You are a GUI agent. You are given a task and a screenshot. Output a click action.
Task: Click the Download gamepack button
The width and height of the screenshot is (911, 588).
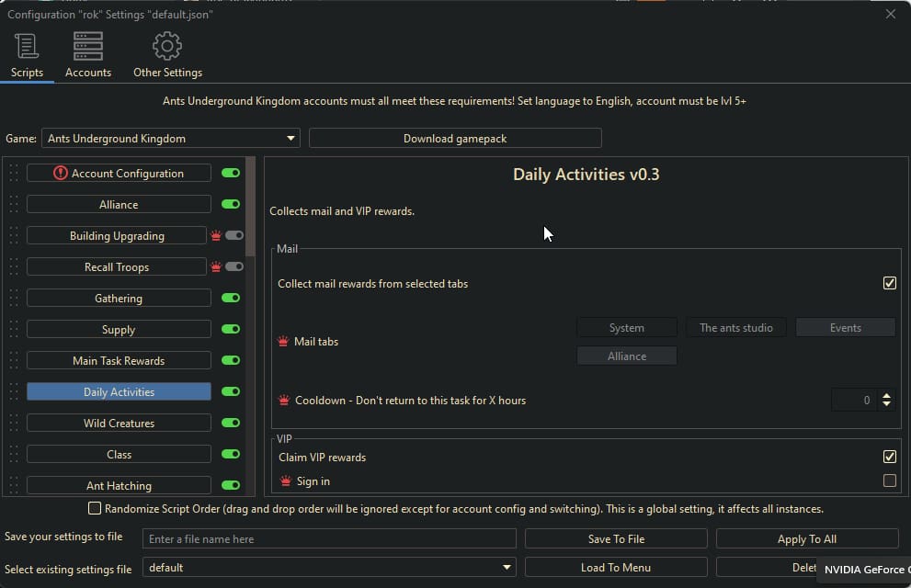click(x=455, y=139)
